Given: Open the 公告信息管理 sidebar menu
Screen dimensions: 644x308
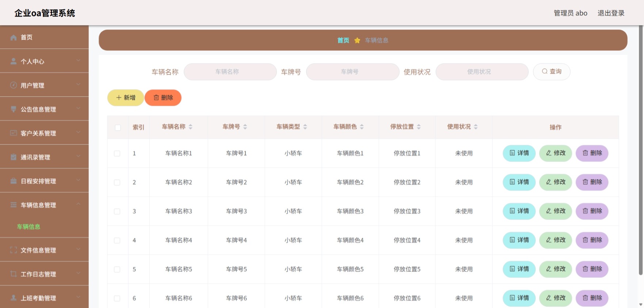Looking at the screenshot, I should [x=44, y=109].
